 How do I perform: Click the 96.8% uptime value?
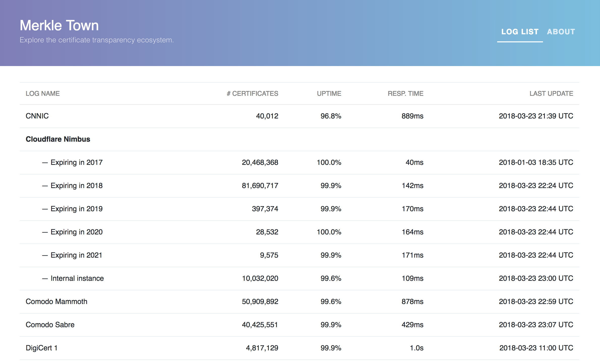coord(331,116)
